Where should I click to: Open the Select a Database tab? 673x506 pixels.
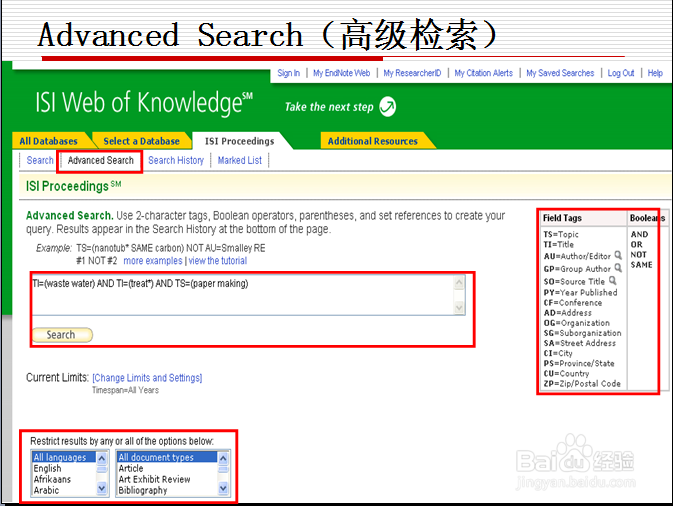pos(142,141)
